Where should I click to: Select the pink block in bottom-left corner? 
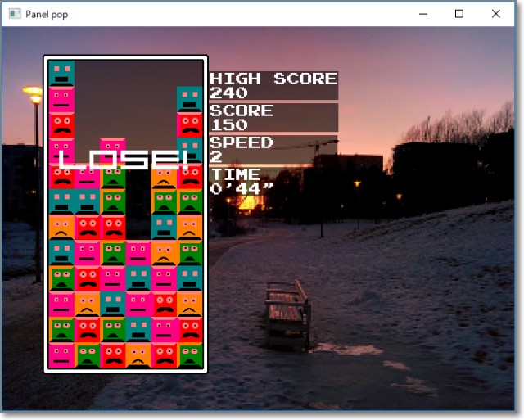pyautogui.click(x=61, y=355)
